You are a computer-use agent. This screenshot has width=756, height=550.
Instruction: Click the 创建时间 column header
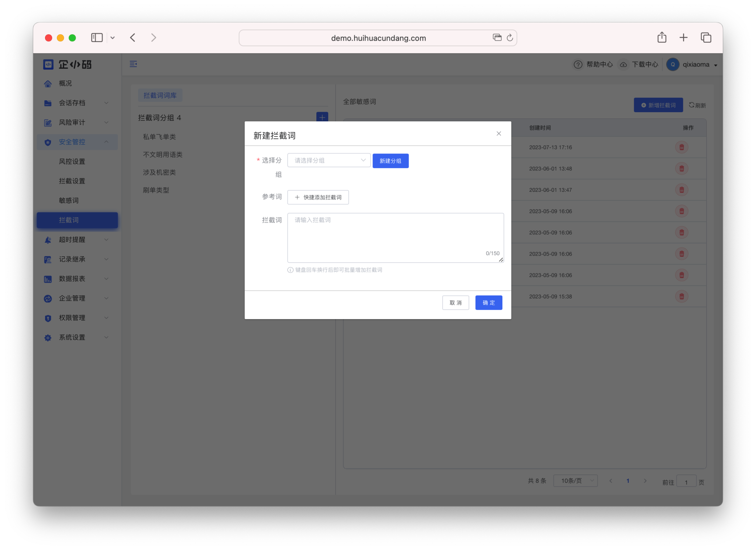tap(540, 128)
